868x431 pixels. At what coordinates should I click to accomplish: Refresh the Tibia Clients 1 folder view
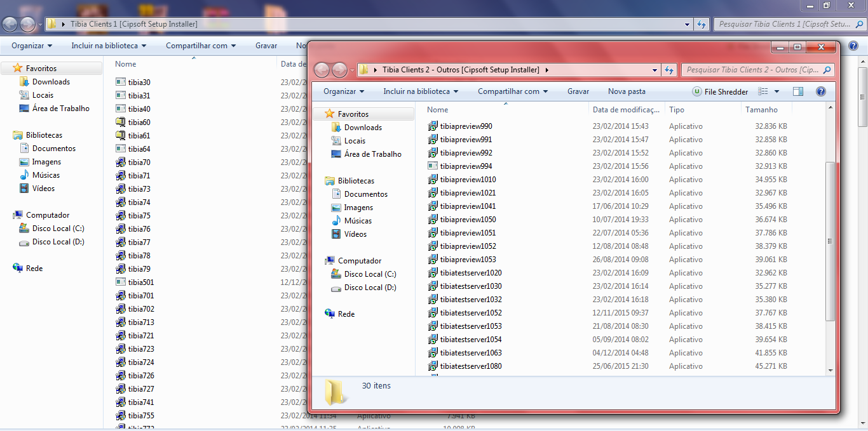[702, 24]
